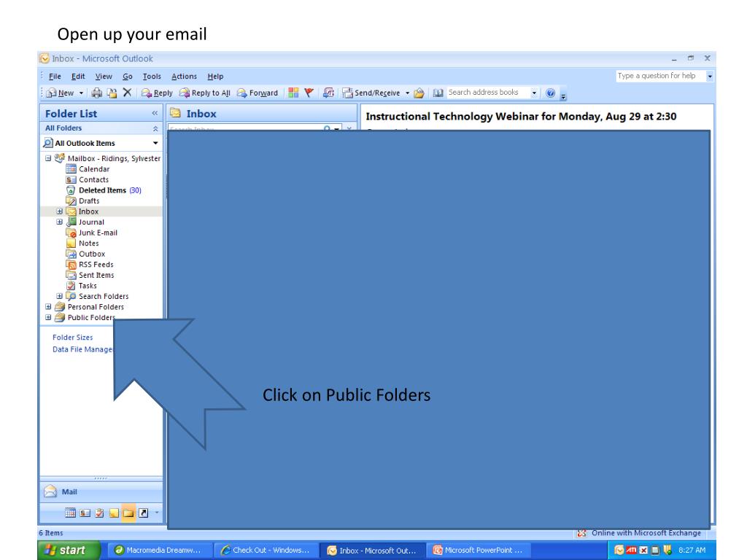Open the File menu
The image size is (747, 560).
[x=55, y=76]
